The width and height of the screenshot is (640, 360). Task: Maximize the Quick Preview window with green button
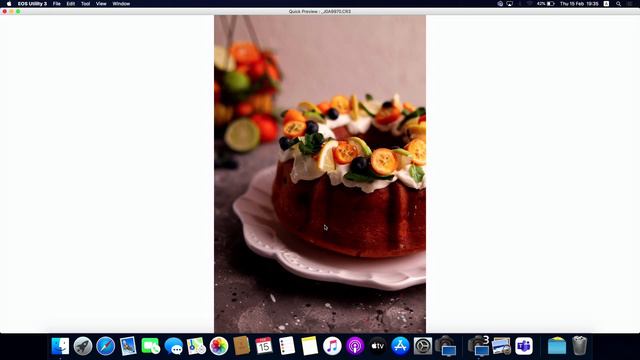point(18,11)
